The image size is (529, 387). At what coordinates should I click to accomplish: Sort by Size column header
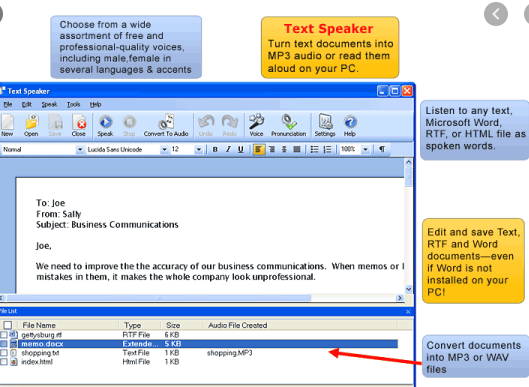click(x=173, y=325)
